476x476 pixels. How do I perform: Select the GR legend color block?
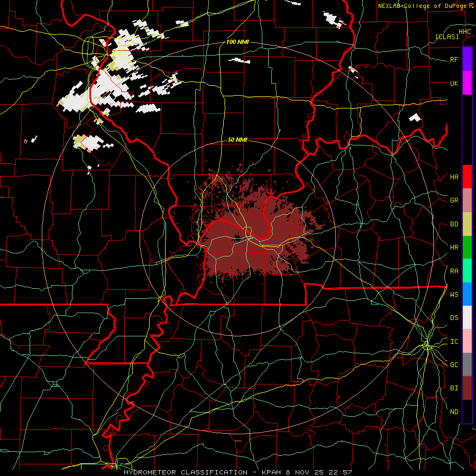pos(467,200)
